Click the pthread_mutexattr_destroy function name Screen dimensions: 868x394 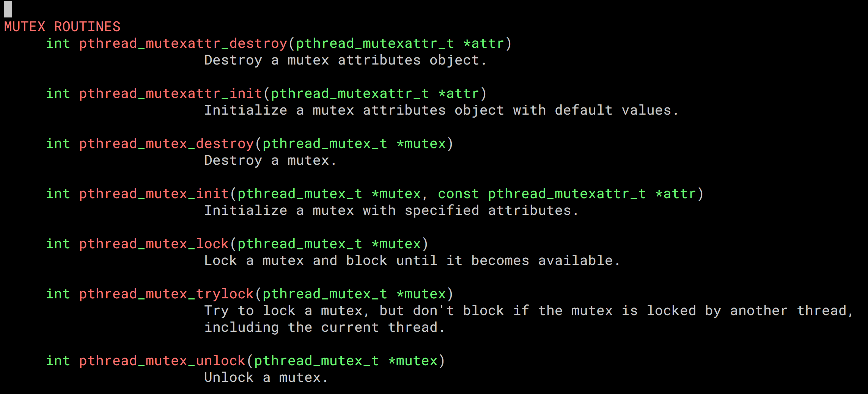click(x=183, y=43)
